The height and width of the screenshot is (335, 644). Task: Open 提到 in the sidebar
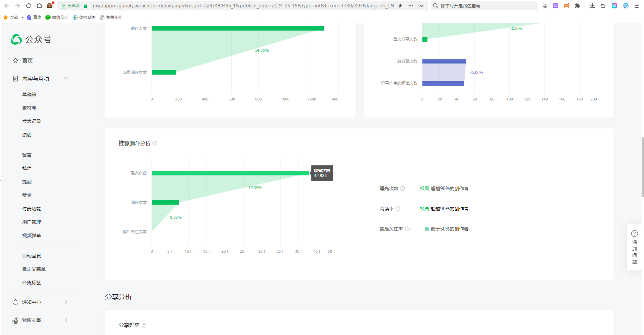27,182
